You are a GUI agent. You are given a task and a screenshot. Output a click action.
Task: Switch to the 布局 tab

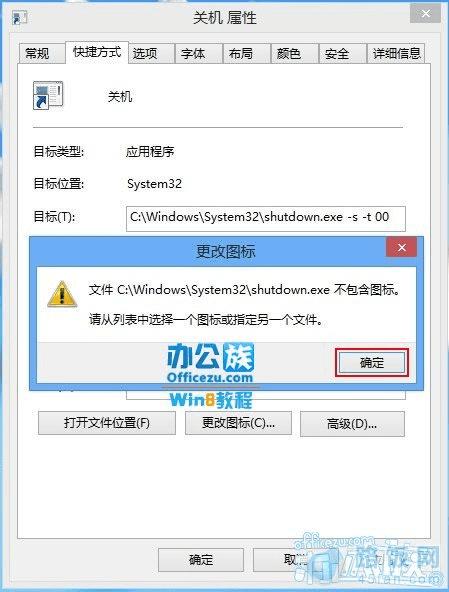(241, 53)
